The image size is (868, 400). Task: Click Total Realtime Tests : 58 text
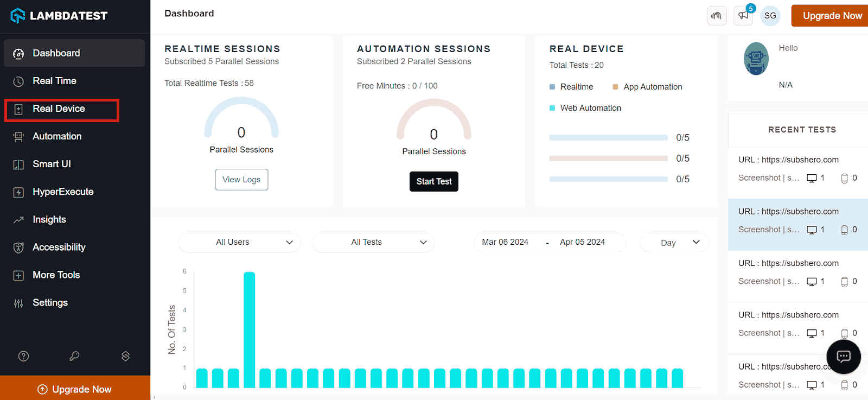click(209, 83)
